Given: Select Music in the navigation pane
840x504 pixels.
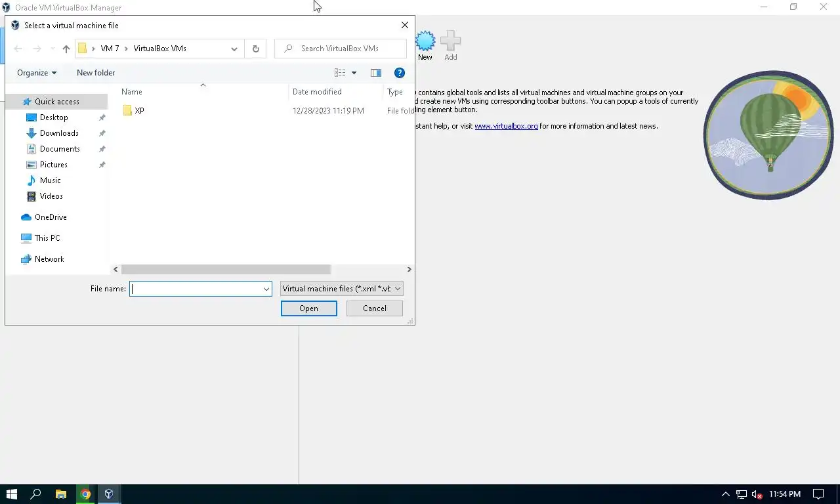Looking at the screenshot, I should (x=50, y=180).
